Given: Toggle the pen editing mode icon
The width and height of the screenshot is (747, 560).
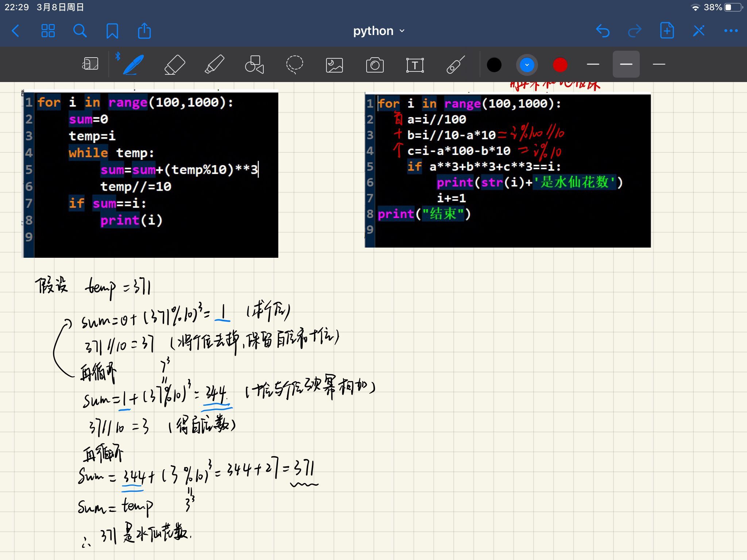Looking at the screenshot, I should coord(698,31).
